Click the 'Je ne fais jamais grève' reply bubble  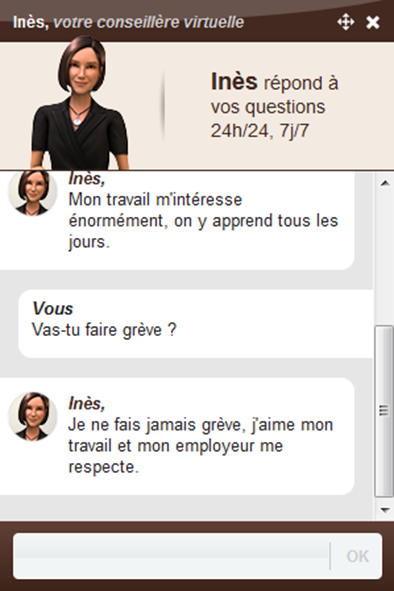pos(177,436)
